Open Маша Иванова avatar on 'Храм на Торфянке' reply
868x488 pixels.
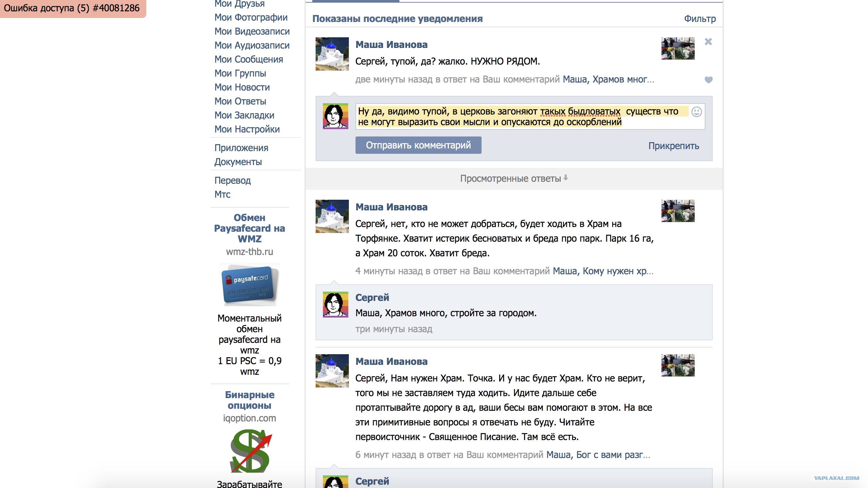click(332, 216)
